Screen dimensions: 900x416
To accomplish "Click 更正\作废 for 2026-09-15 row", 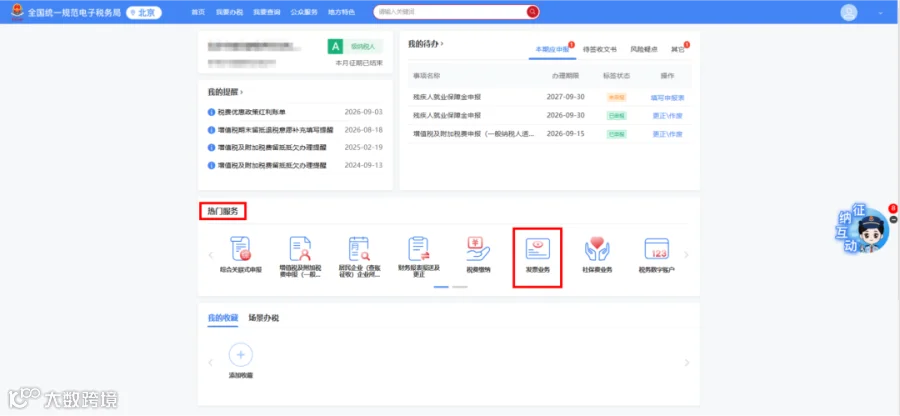I will tap(667, 134).
